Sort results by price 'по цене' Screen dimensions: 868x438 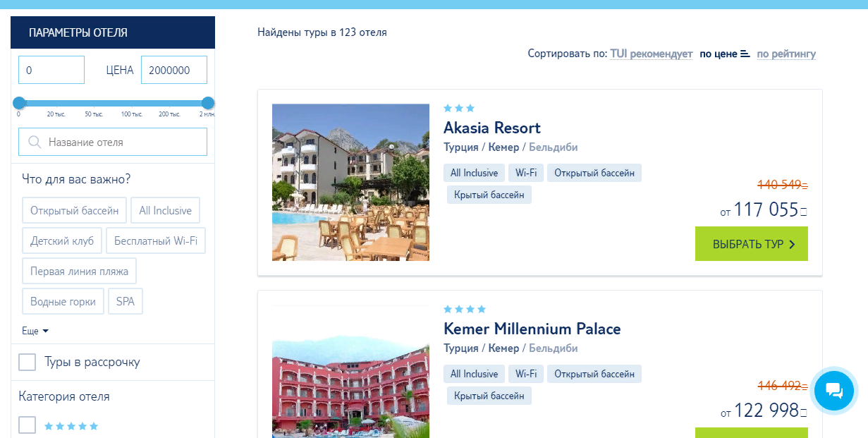click(x=719, y=54)
